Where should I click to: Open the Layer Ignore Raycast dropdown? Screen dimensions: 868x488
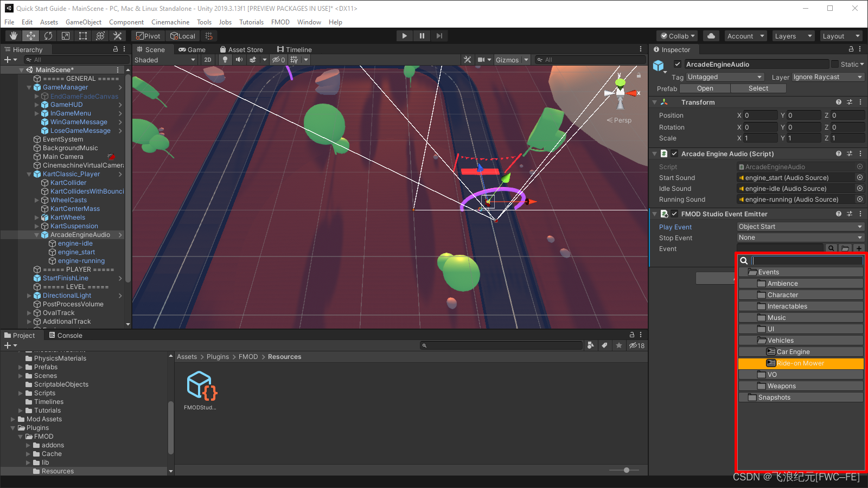click(x=828, y=77)
